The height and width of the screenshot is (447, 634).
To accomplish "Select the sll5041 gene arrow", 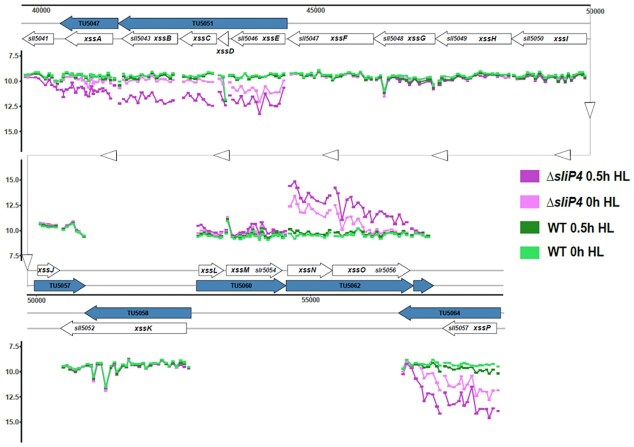I will click(x=38, y=39).
